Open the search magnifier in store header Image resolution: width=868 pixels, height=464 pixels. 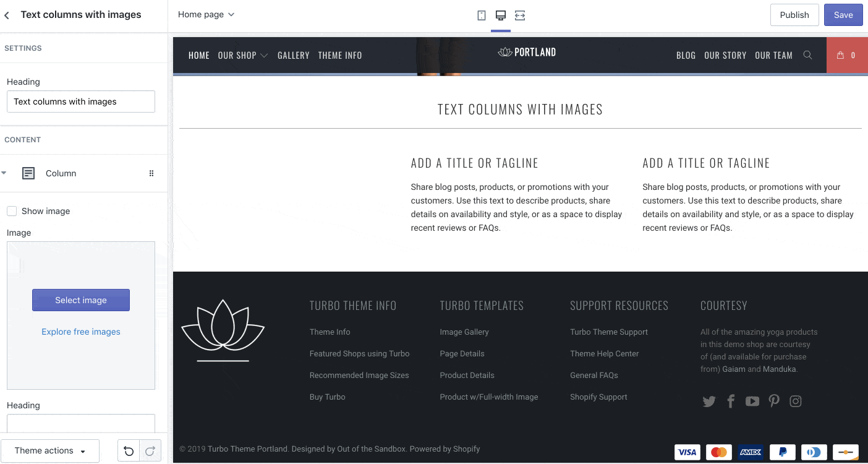(807, 55)
